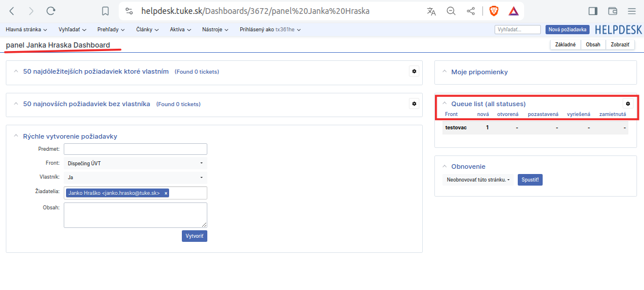Open settings gear for 50 najdôležitejších požiadaviek

[x=414, y=71]
